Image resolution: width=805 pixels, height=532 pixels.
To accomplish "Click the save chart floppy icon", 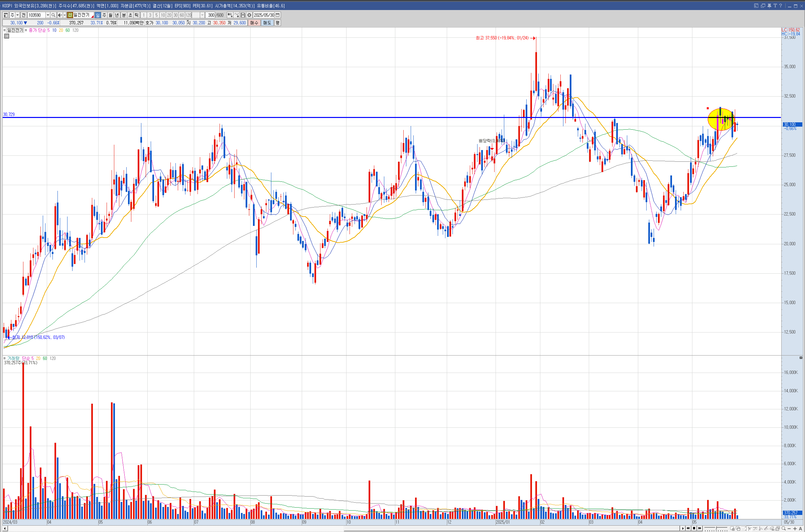I will pyautogui.click(x=243, y=15).
